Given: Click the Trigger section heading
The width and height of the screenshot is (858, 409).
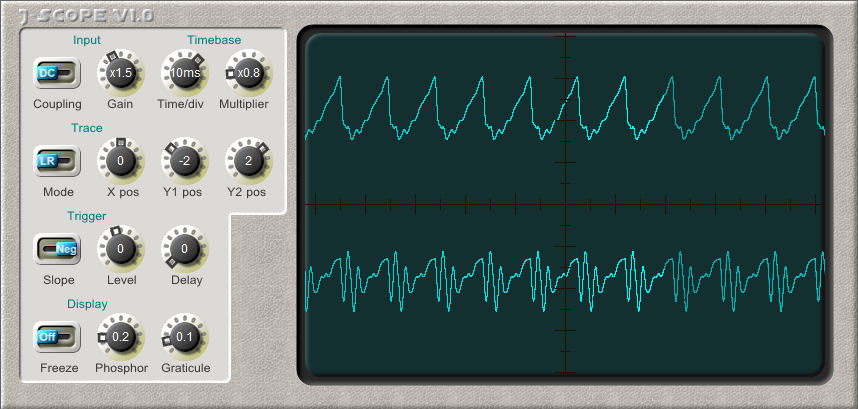Looking at the screenshot, I should (86, 216).
